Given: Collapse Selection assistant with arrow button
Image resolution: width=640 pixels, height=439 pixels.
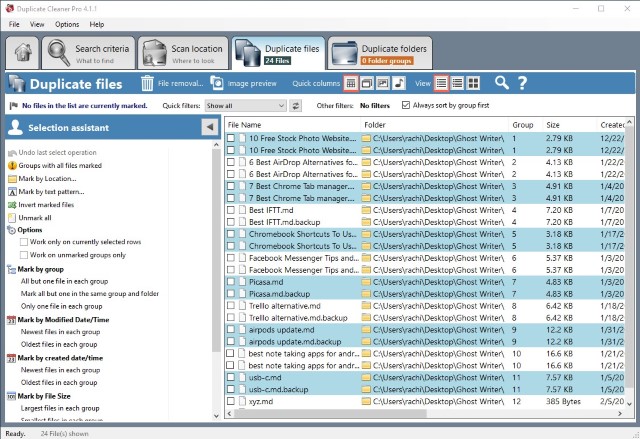Looking at the screenshot, I should [x=210, y=127].
